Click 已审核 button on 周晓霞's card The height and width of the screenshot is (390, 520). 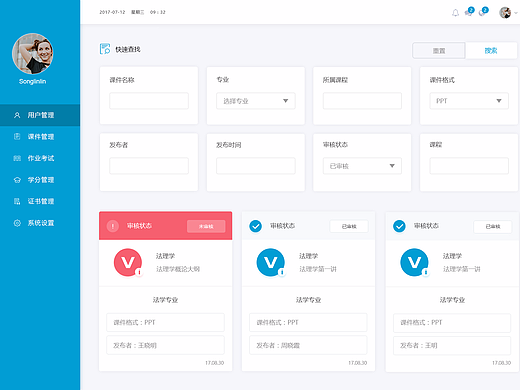[349, 226]
